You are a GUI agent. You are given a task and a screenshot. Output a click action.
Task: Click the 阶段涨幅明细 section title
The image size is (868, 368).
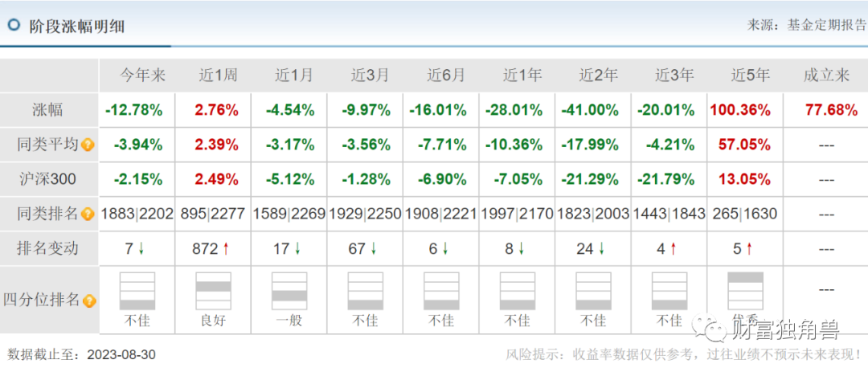[77, 26]
